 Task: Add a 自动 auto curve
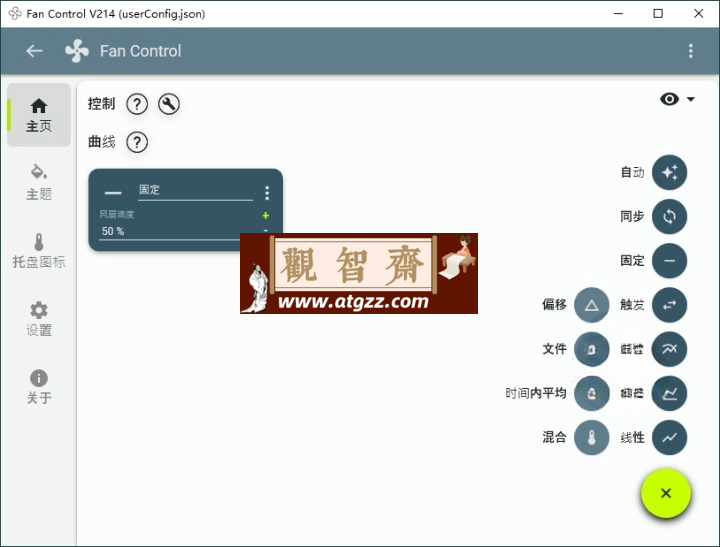click(669, 173)
